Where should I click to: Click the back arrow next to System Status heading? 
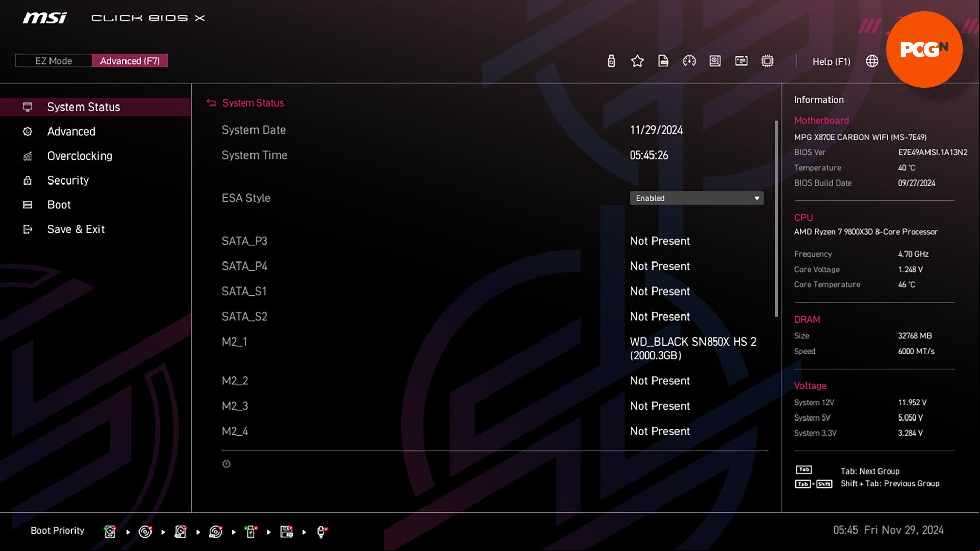[211, 103]
